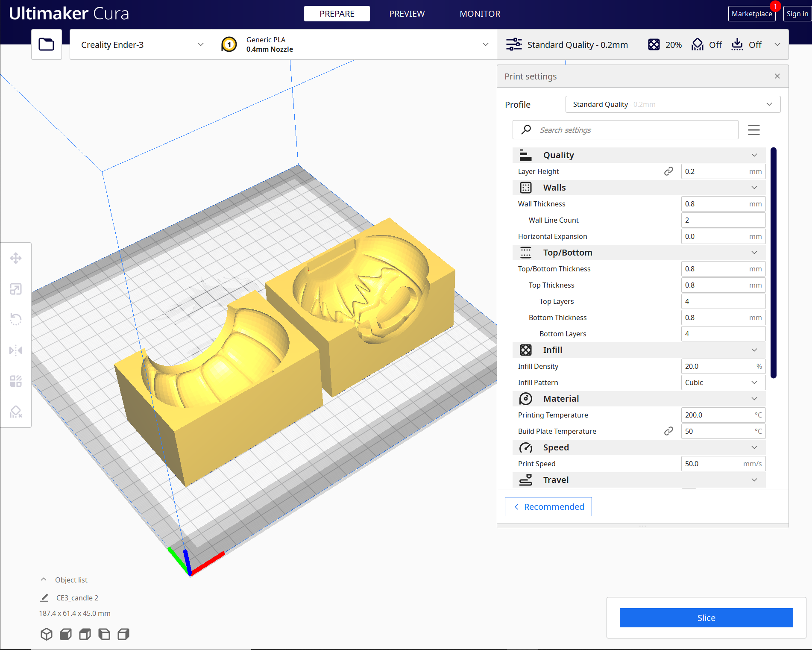Edit the Bottom Thickness value field

pos(723,318)
